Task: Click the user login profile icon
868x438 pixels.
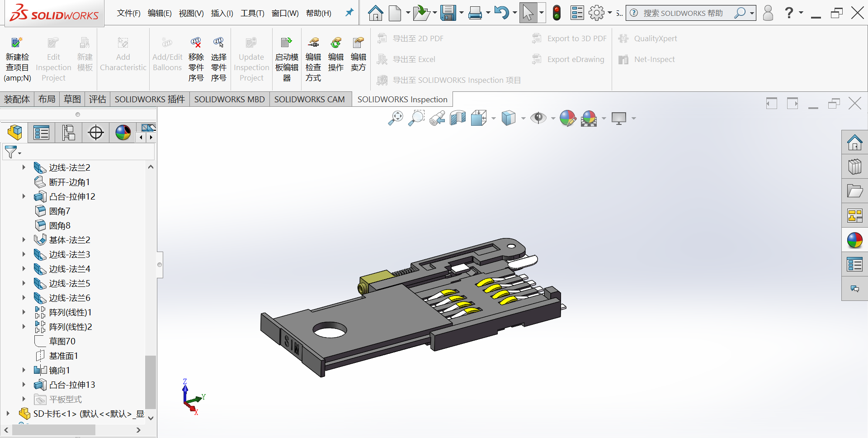Action: (768, 13)
